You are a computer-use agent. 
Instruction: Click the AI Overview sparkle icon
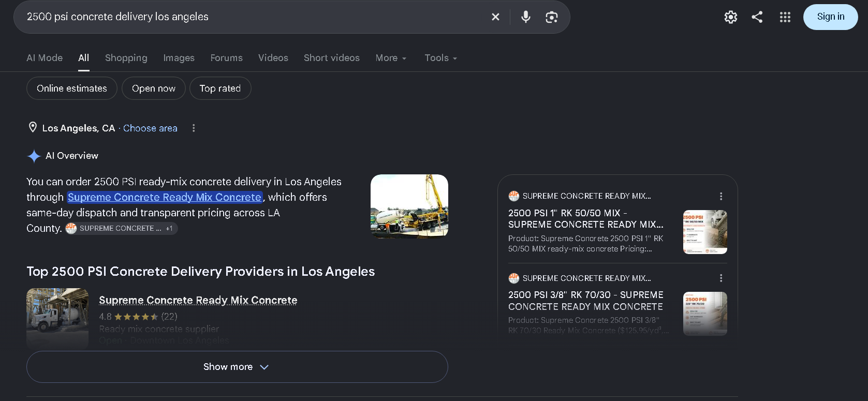34,156
